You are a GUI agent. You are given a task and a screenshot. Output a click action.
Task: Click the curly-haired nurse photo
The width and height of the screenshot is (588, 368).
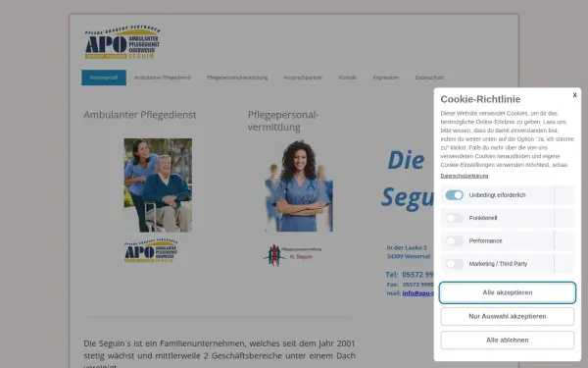(299, 185)
